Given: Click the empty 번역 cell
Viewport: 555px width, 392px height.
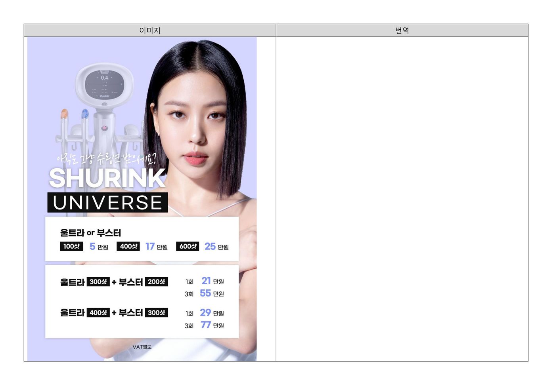Looking at the screenshot, I should coord(402,199).
